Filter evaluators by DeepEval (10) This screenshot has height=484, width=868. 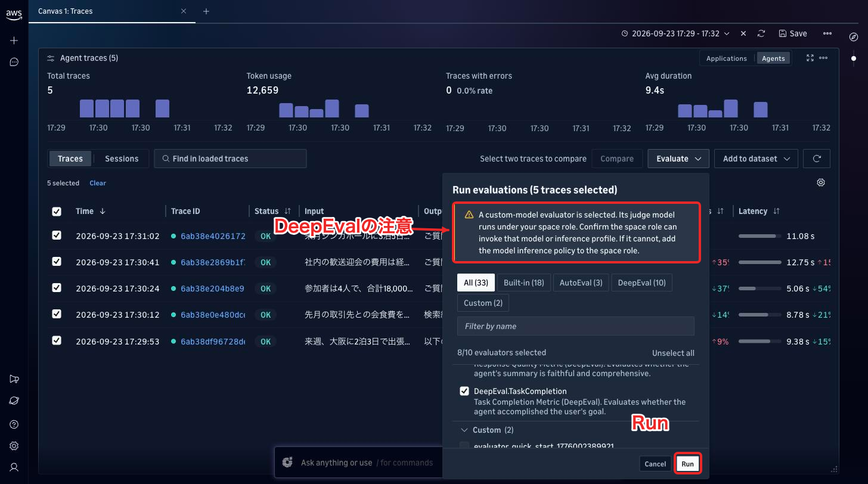[x=642, y=283]
